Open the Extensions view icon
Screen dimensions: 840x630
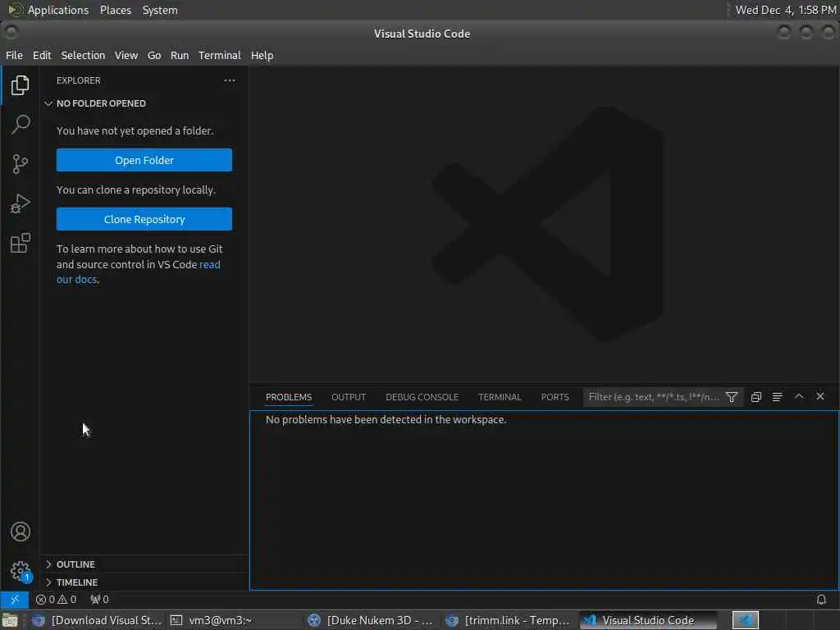click(20, 243)
